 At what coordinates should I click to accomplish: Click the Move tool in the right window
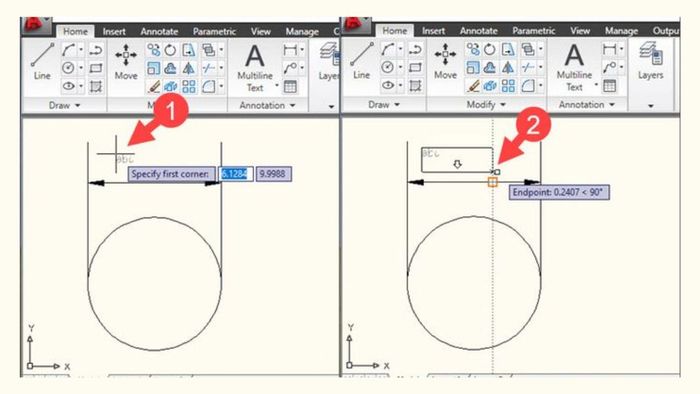point(445,61)
